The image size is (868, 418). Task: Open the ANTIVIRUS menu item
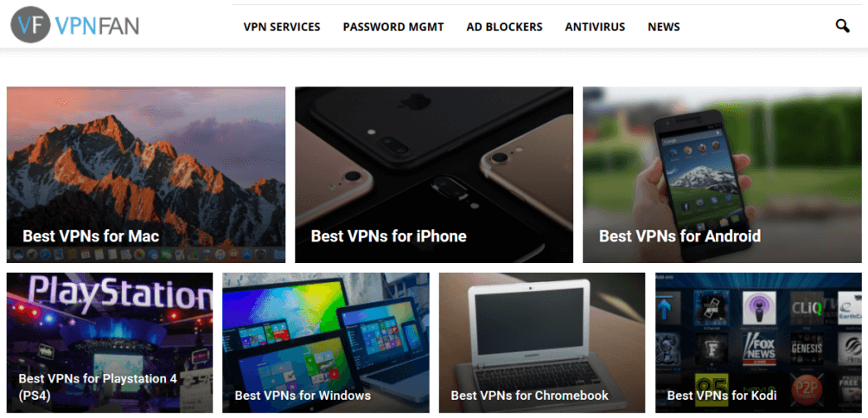click(x=595, y=27)
